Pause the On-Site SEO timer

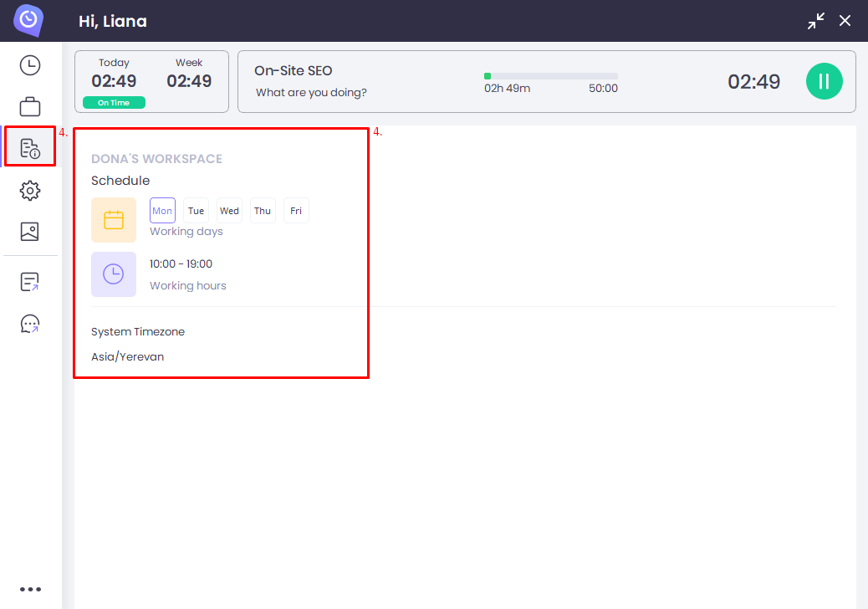click(x=825, y=81)
